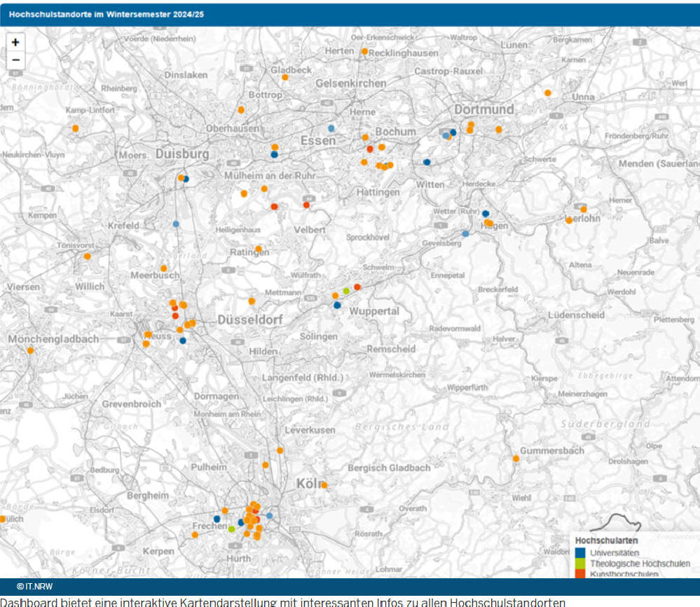Click the green marker near Frechen
Screen dimensions: 700x607
[231, 528]
